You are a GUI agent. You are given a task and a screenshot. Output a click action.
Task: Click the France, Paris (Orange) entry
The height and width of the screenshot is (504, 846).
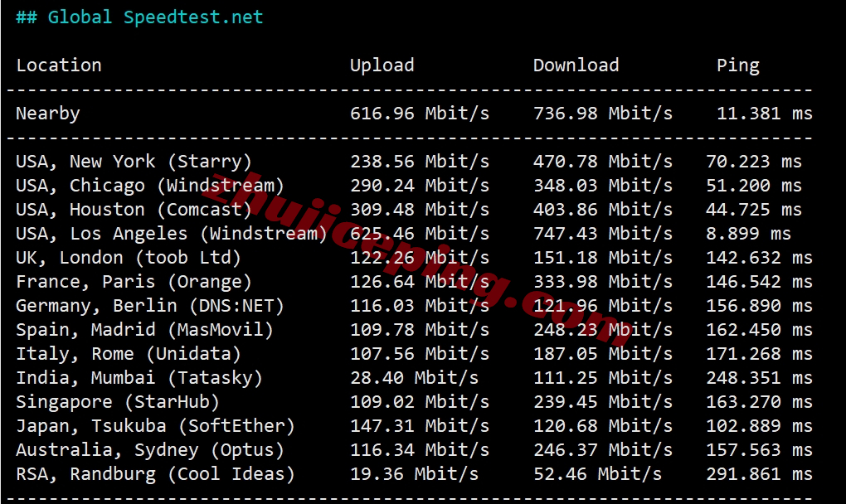[x=134, y=282]
